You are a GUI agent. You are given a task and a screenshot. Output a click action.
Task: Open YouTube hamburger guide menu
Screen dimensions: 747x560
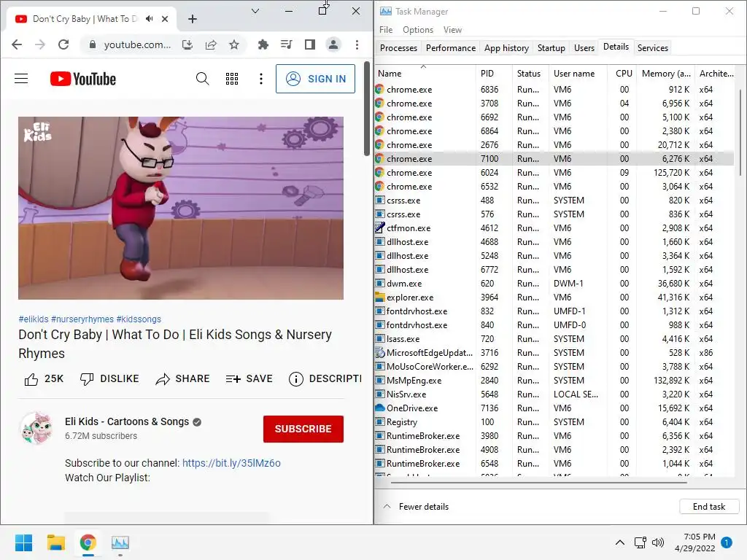click(x=21, y=79)
